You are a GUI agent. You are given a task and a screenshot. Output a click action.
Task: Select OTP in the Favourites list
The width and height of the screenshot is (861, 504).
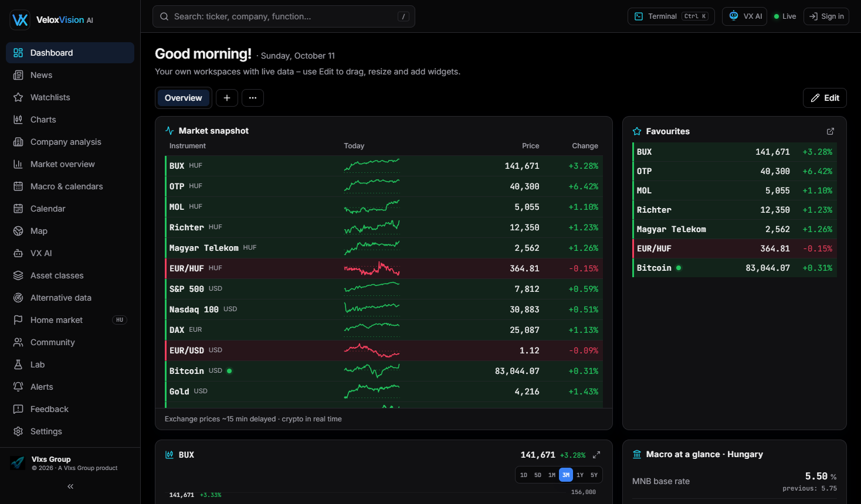pyautogui.click(x=734, y=171)
